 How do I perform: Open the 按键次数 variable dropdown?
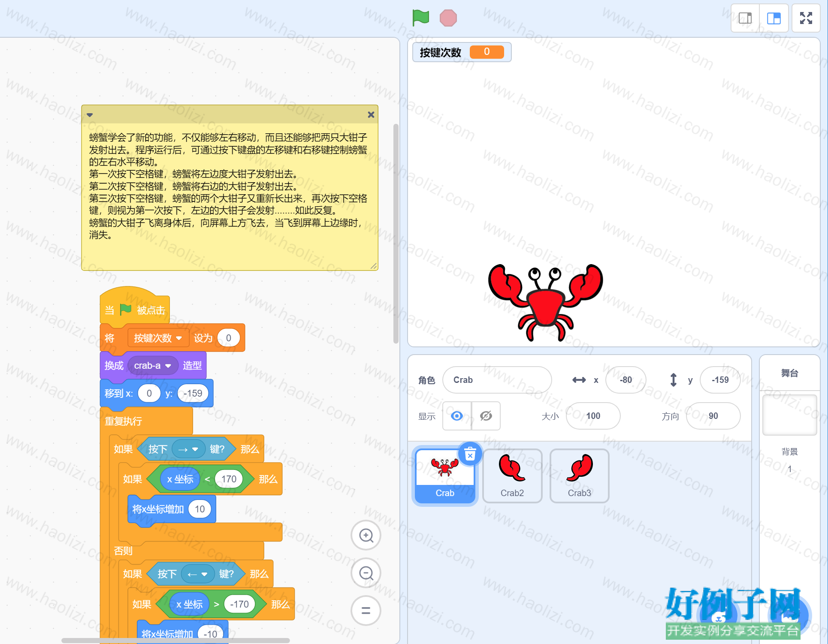(158, 338)
